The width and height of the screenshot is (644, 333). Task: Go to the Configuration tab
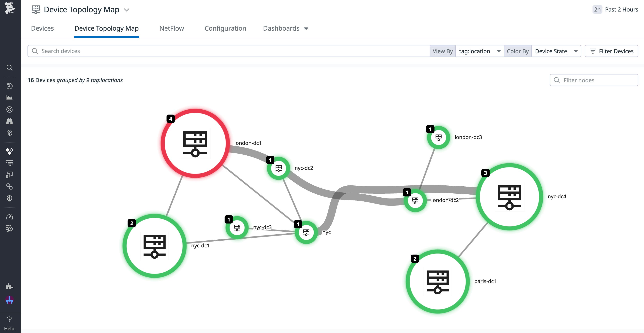225,28
